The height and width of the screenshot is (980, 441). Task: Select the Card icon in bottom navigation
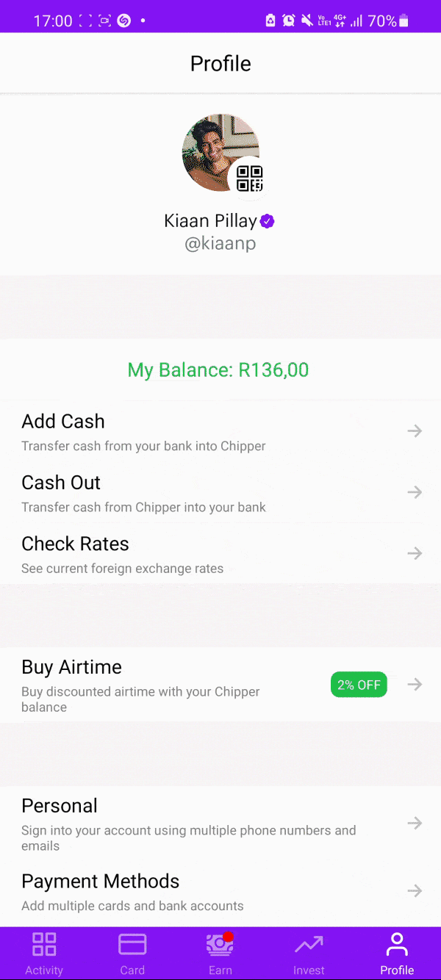coord(132,943)
